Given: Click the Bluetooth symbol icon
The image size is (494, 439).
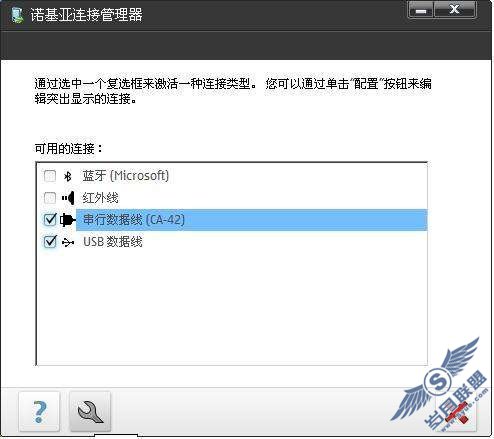Looking at the screenshot, I should (68, 176).
